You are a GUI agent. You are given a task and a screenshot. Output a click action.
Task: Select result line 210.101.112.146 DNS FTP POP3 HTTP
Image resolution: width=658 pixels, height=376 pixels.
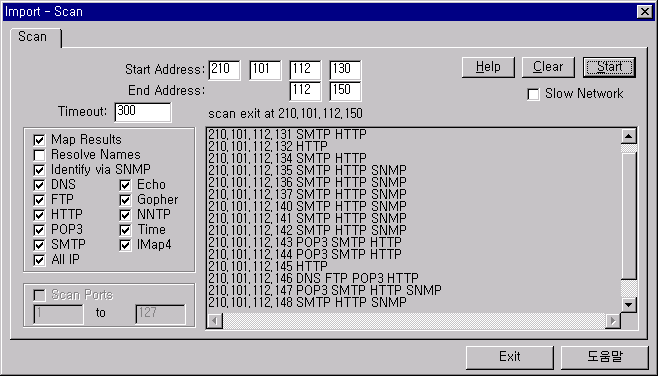(x=313, y=278)
